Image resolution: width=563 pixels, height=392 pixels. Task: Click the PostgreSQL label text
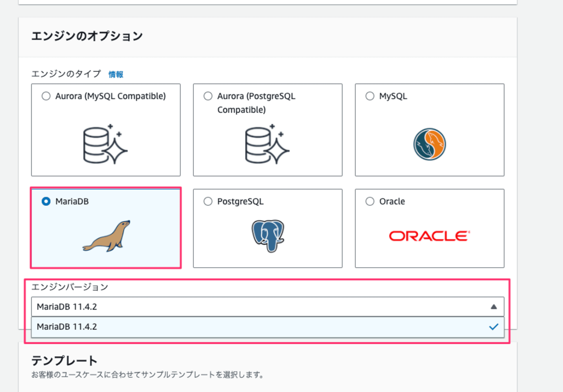(x=240, y=202)
